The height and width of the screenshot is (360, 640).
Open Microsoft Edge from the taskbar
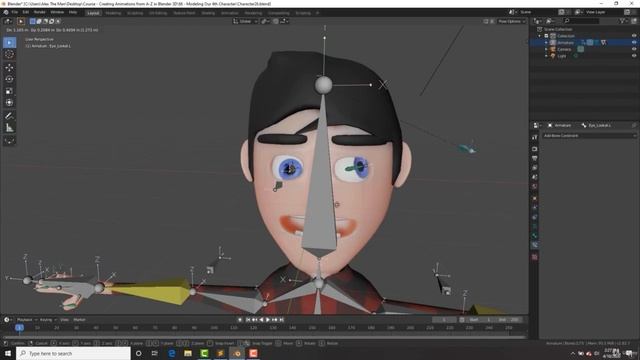click(172, 353)
